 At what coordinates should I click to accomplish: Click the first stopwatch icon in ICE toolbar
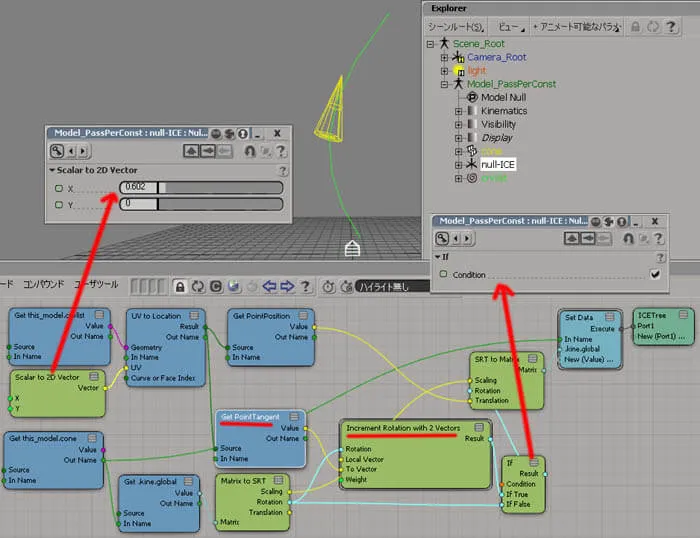[x=329, y=287]
